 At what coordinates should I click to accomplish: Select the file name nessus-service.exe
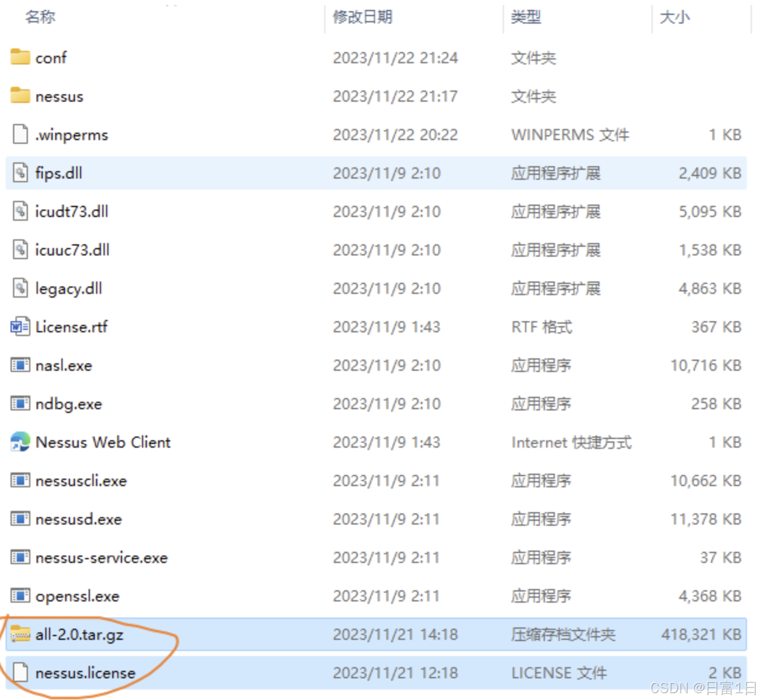point(102,557)
